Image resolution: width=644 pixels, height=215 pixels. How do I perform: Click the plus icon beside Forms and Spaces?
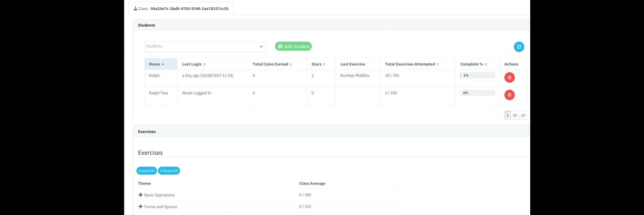tap(140, 206)
